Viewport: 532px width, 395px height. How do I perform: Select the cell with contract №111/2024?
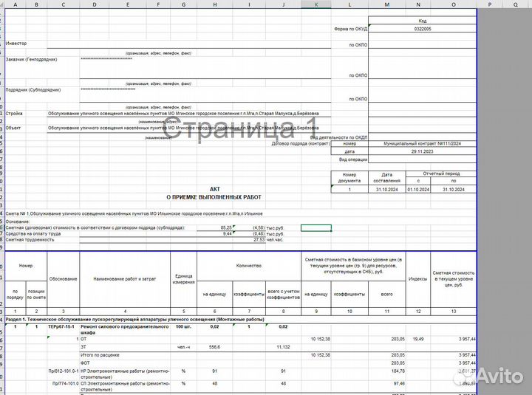tap(422, 143)
